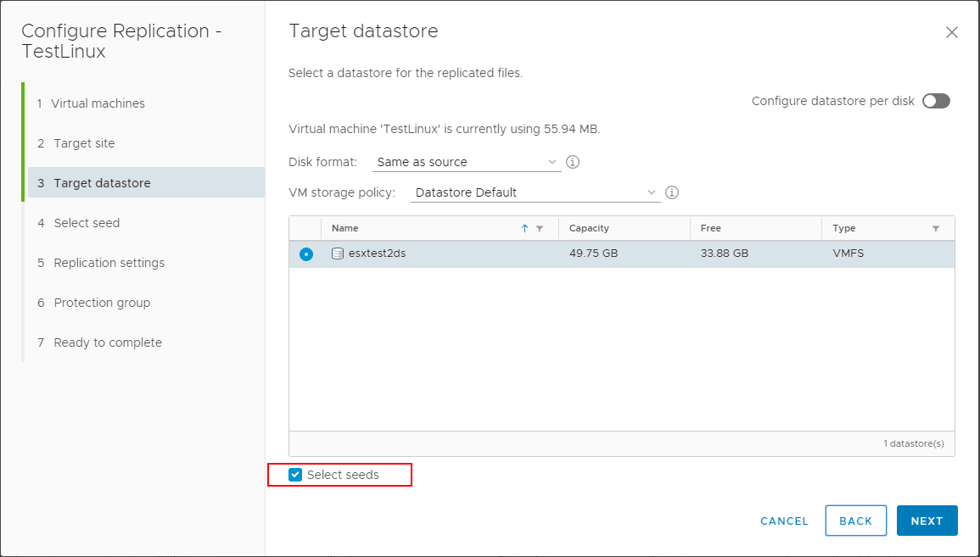
Task: Click the NEXT button
Action: [x=927, y=521]
